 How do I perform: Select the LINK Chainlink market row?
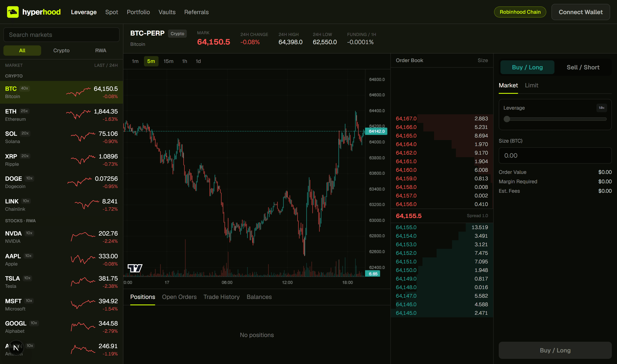point(61,205)
